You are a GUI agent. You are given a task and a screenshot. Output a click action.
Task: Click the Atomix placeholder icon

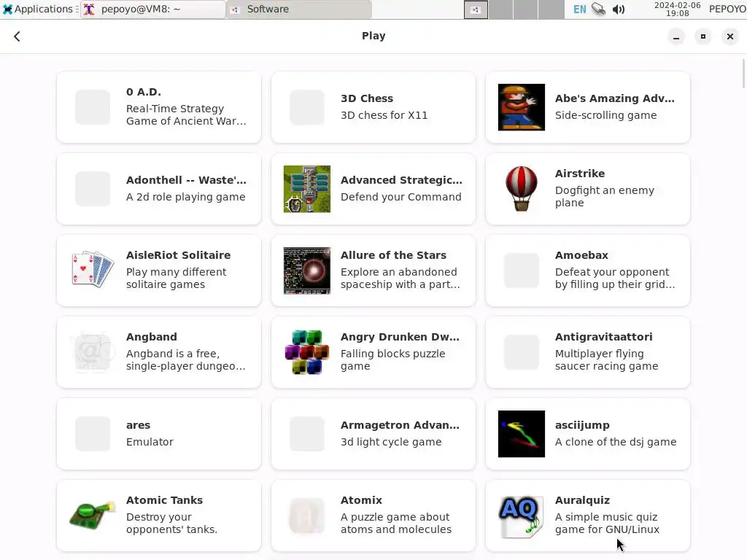(307, 516)
